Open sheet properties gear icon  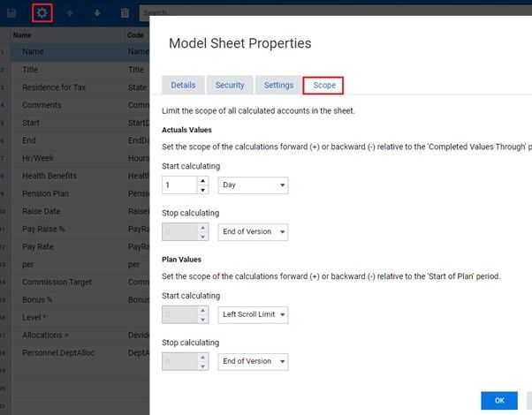pyautogui.click(x=42, y=13)
